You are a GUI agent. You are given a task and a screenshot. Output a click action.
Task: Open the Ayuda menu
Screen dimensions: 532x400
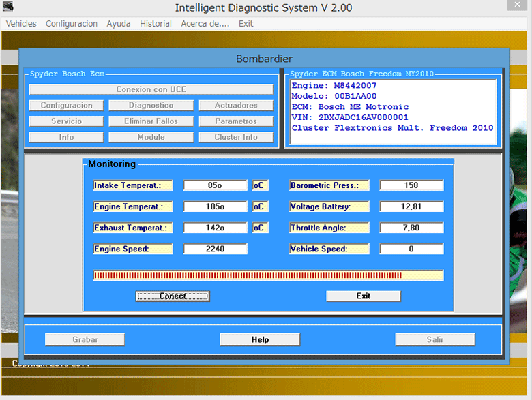tap(119, 24)
